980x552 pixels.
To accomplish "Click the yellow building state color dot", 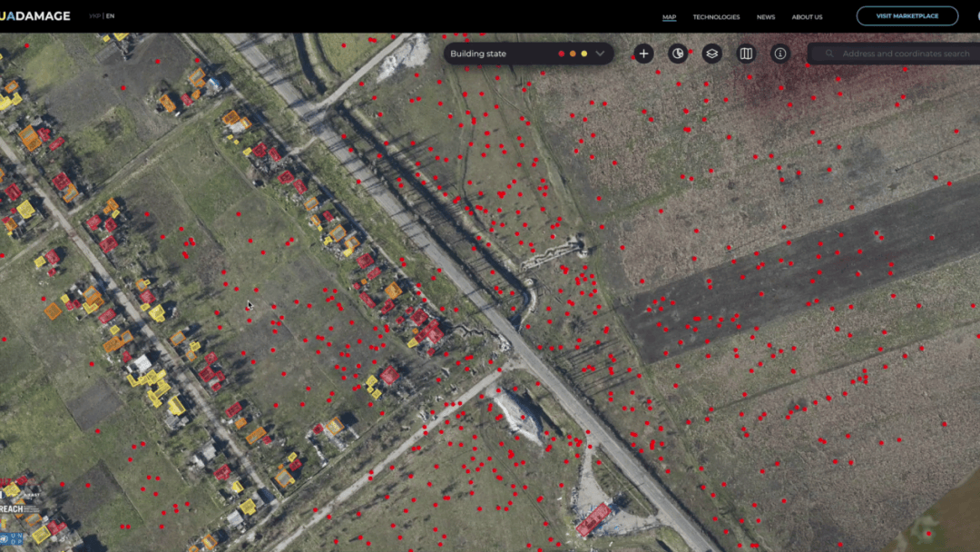I will (x=583, y=54).
